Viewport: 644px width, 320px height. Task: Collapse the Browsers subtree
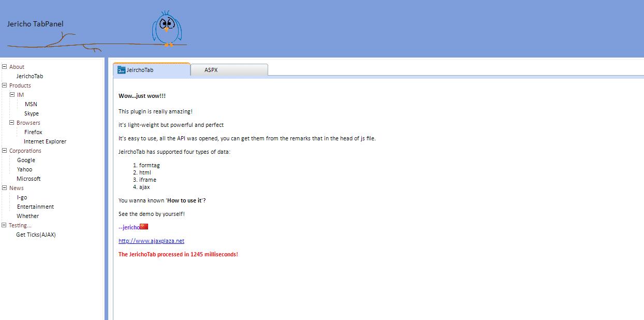(12, 122)
